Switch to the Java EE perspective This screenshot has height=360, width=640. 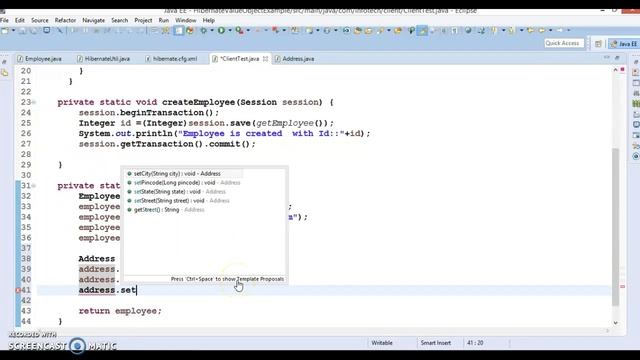[x=623, y=44]
